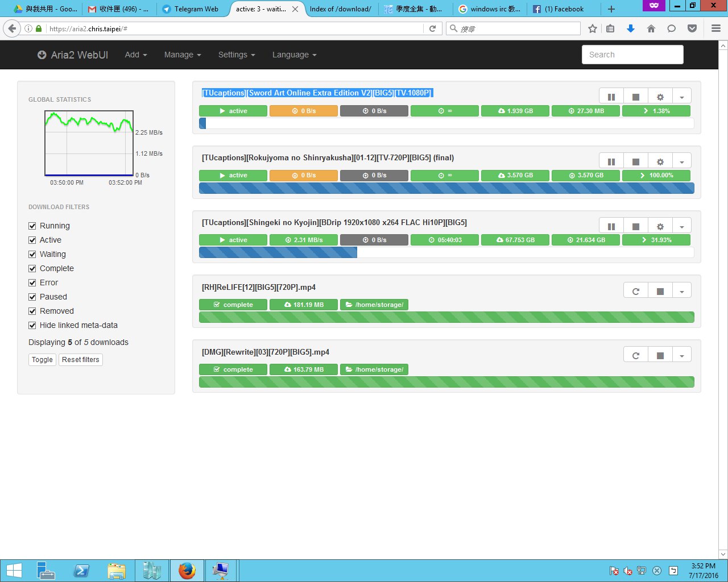Open settings gear for Rokujyoma download
This screenshot has width=728, height=582.
click(660, 162)
